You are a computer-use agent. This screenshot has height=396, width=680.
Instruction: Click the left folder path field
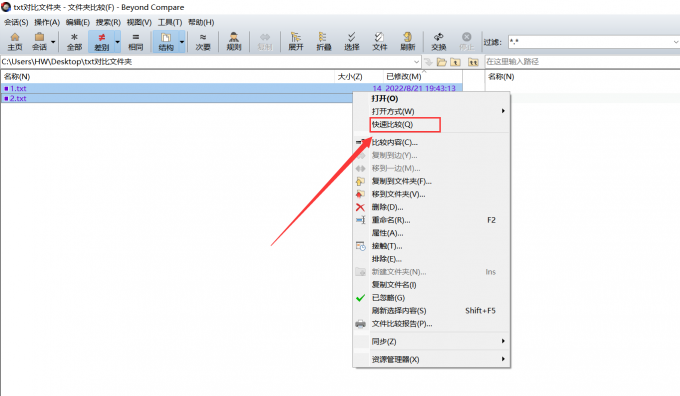tap(206, 62)
